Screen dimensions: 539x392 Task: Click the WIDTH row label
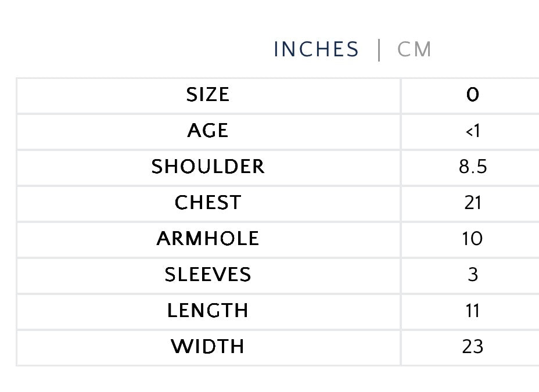208,347
